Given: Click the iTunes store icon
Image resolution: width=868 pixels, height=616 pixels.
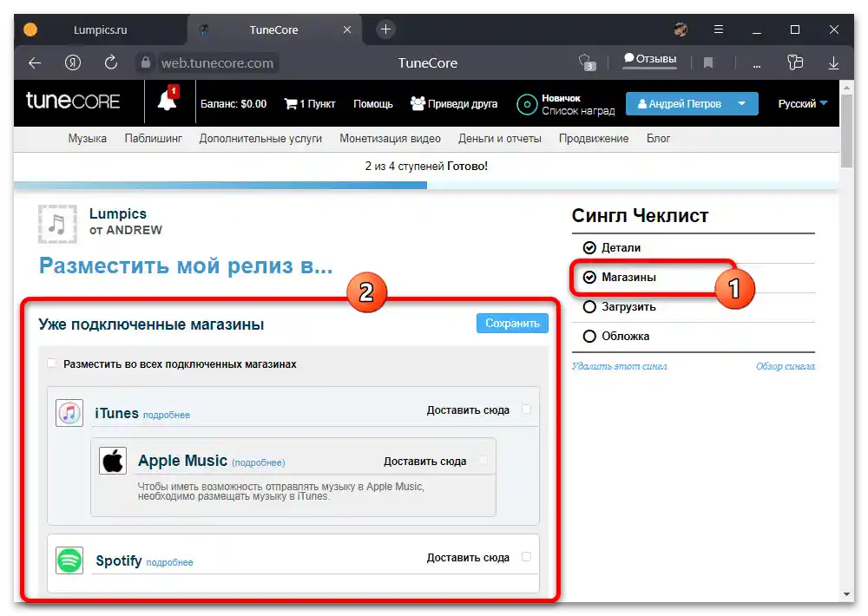Looking at the screenshot, I should tap(69, 413).
